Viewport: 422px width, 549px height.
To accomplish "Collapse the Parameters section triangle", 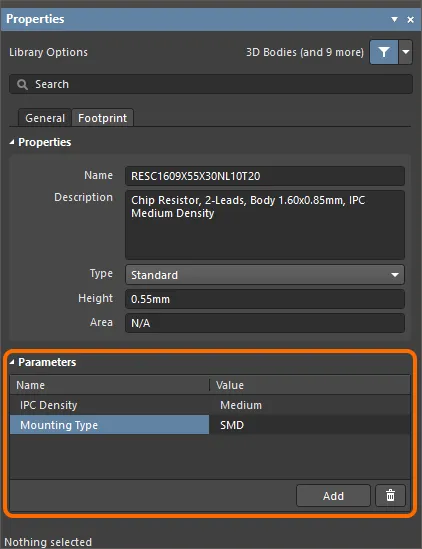I will click(x=12, y=362).
